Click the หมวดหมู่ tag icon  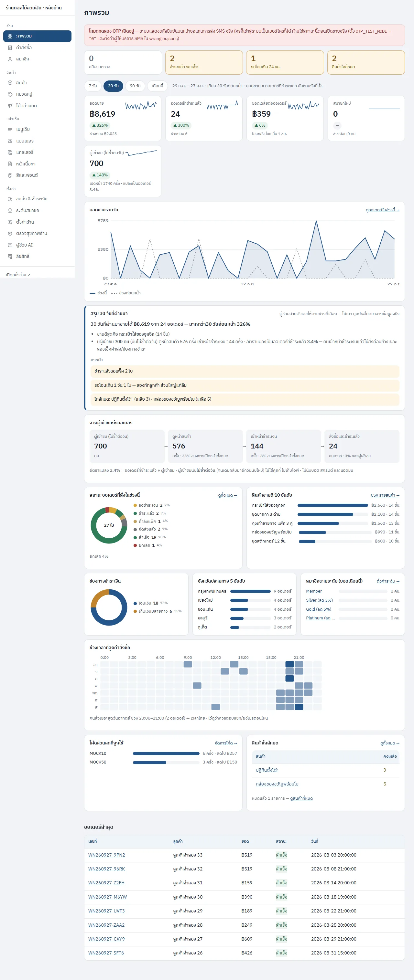tap(10, 94)
